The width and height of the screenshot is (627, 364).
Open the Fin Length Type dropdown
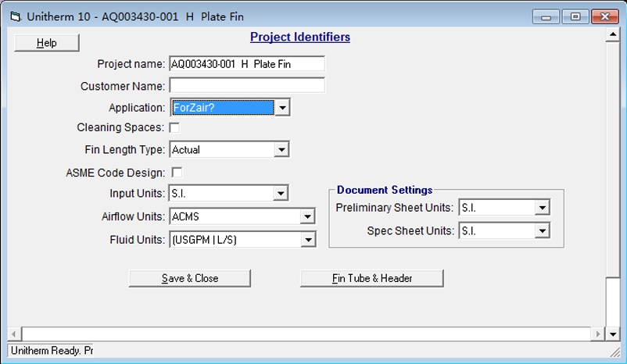[x=281, y=150]
